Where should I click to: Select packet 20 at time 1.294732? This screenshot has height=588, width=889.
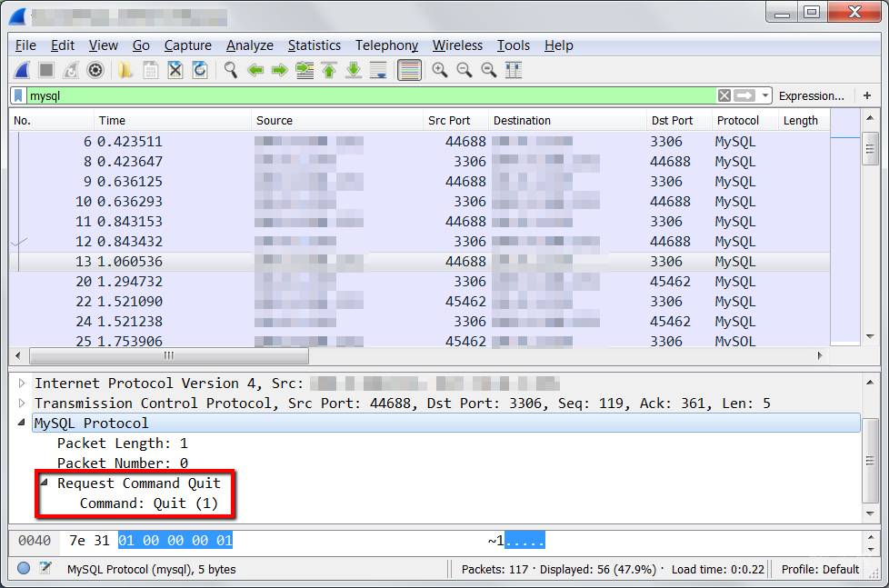(420, 281)
